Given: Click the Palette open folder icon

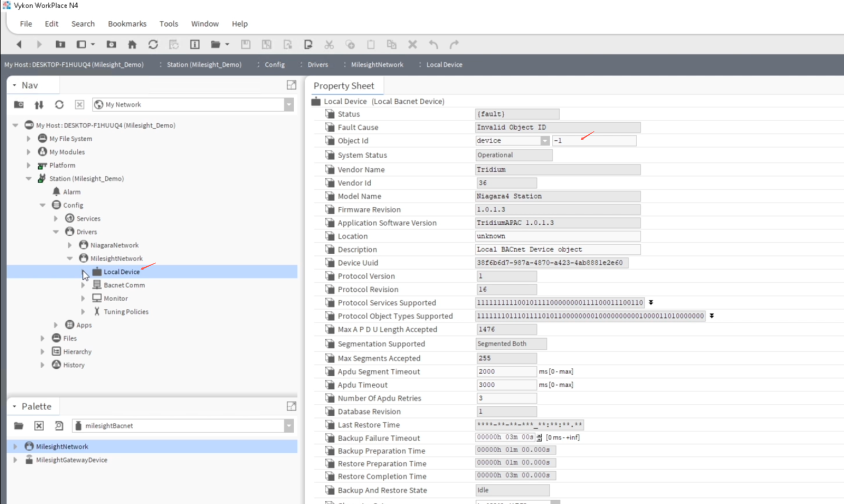Looking at the screenshot, I should click(x=19, y=426).
